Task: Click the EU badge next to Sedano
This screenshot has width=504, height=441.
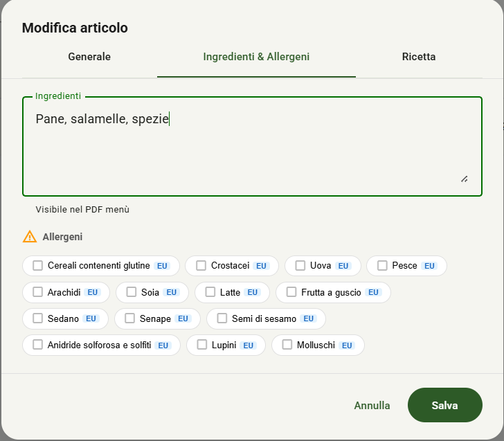Action: 91,318
